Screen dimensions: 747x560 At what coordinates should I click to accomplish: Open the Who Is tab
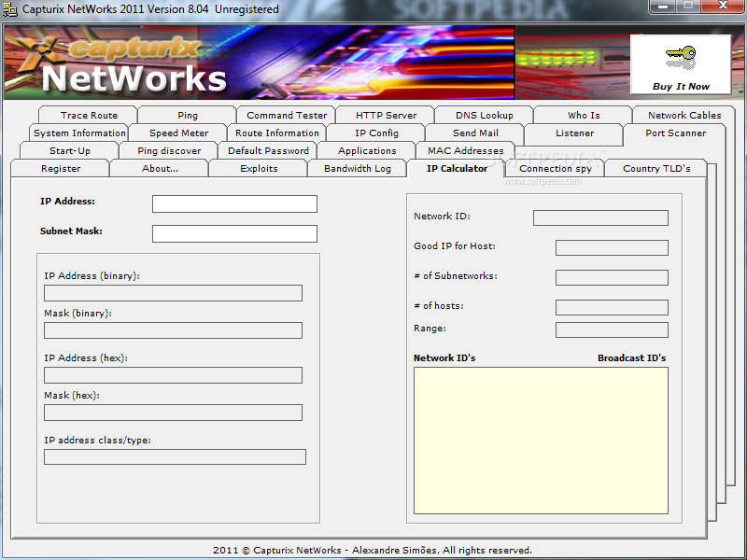coord(584,115)
